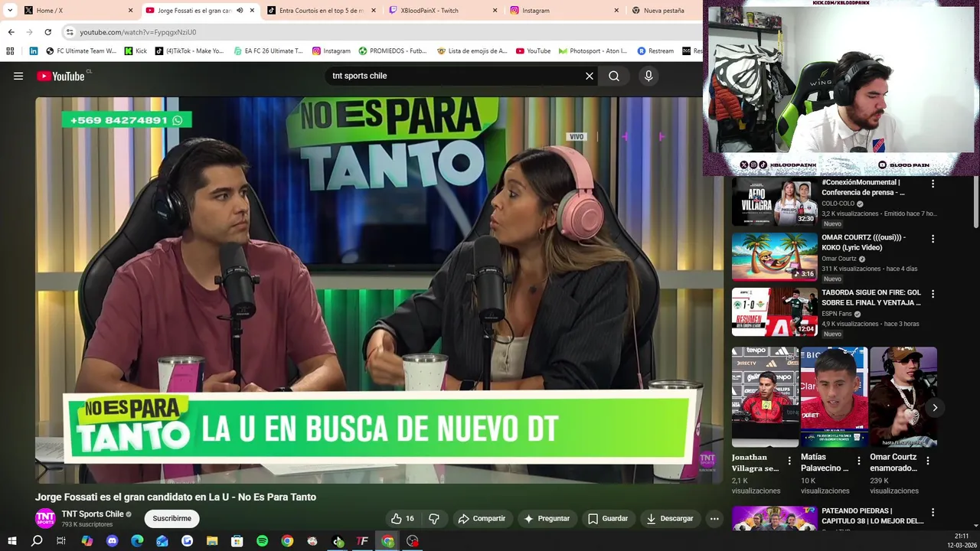980x551 pixels.
Task: Click the Suscribirme button
Action: click(x=171, y=518)
